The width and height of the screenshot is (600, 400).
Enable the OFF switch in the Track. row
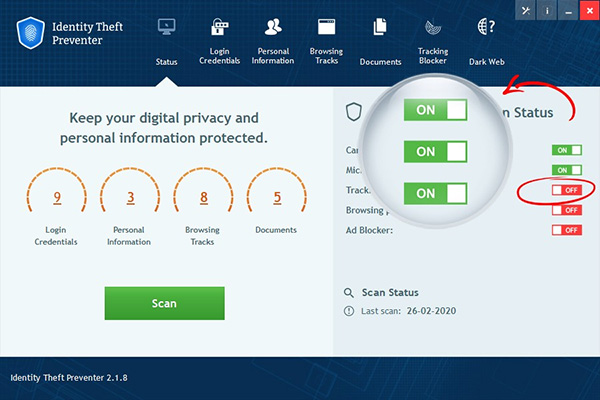(567, 190)
